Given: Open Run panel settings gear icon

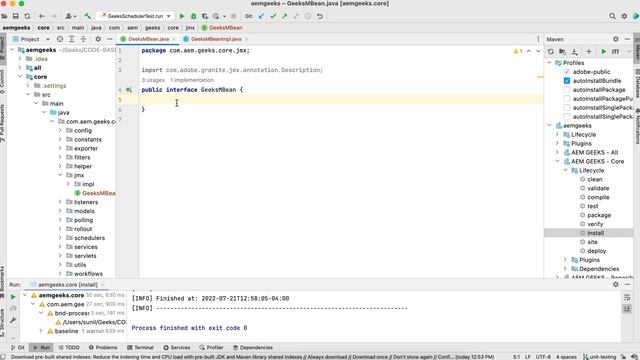Looking at the screenshot, I should (x=616, y=284).
